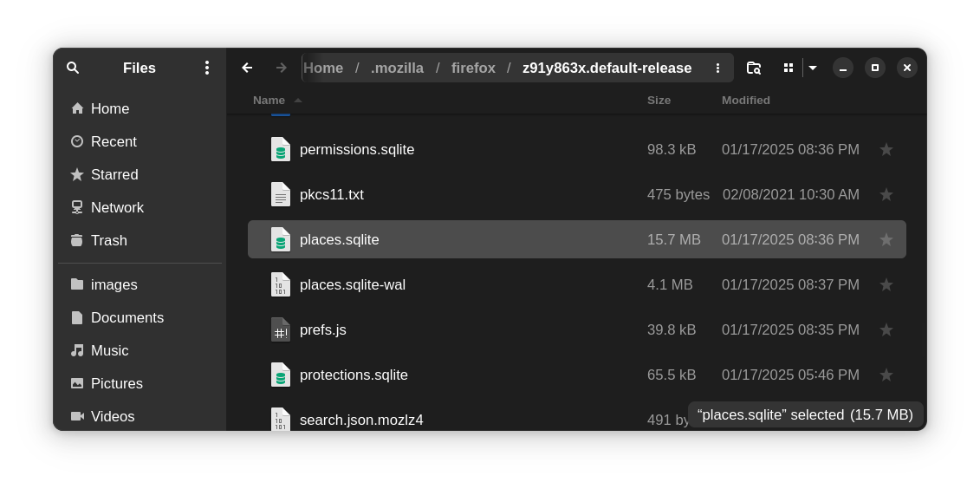Image resolution: width=980 pixels, height=489 pixels.
Task: Open Recent in the sidebar
Action: point(113,141)
